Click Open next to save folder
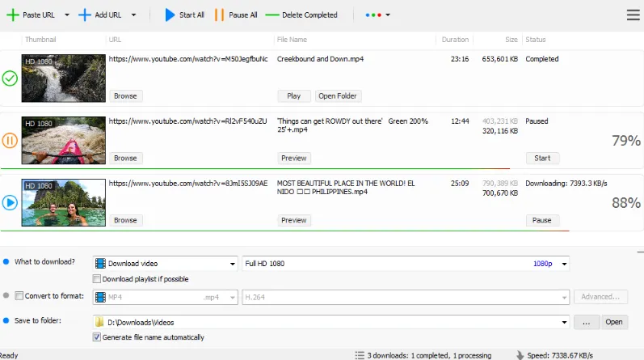Screen dimensions: 644x360 click(614, 322)
